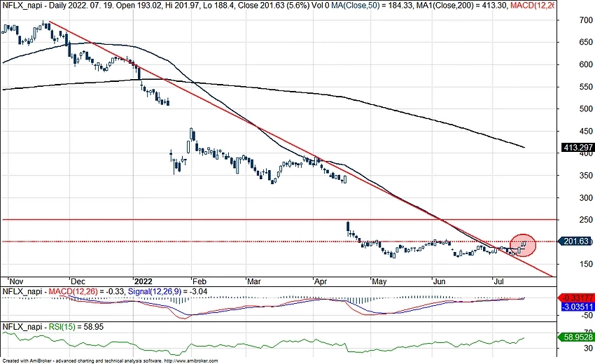
Task: Click the green RSI value label 58.9528
Action: tap(577, 337)
